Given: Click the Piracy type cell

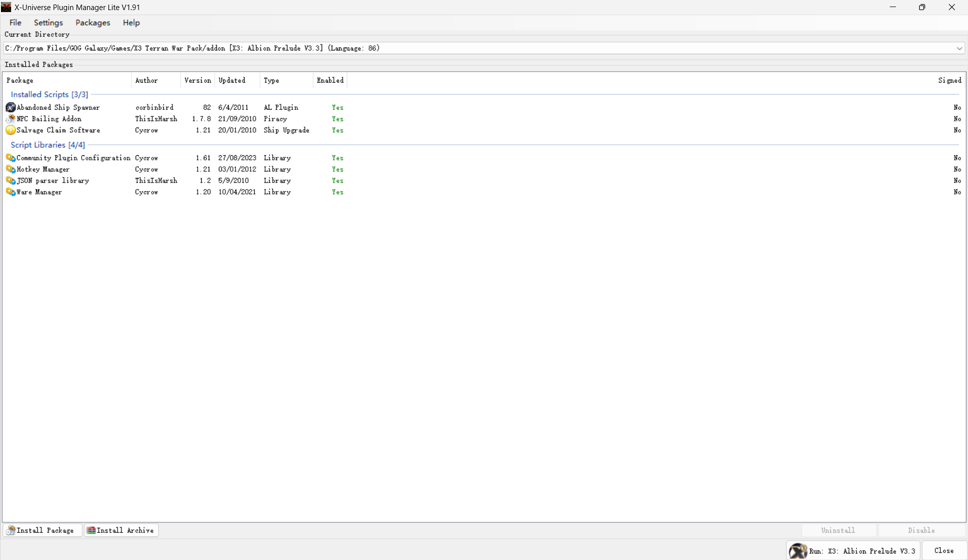Looking at the screenshot, I should coord(275,119).
